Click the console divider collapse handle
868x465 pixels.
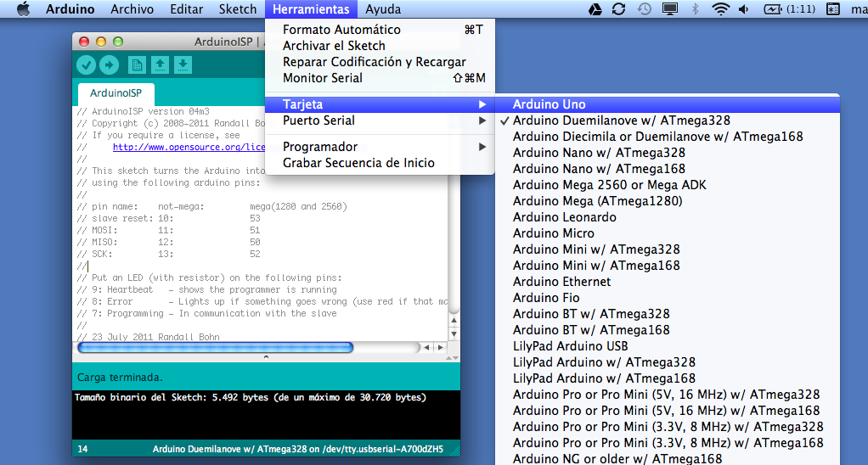(x=267, y=357)
